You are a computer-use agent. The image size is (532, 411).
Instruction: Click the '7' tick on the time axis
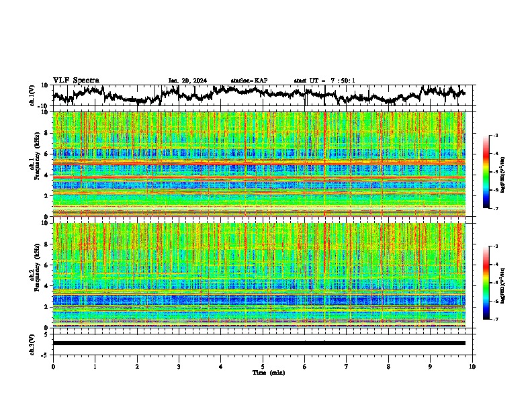click(347, 367)
